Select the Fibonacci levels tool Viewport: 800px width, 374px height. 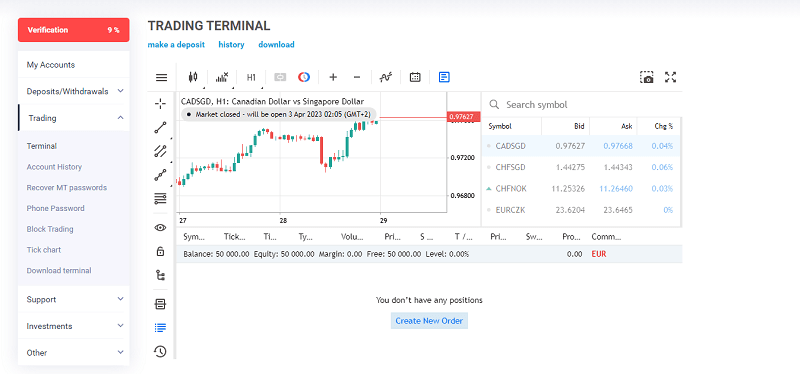point(160,198)
